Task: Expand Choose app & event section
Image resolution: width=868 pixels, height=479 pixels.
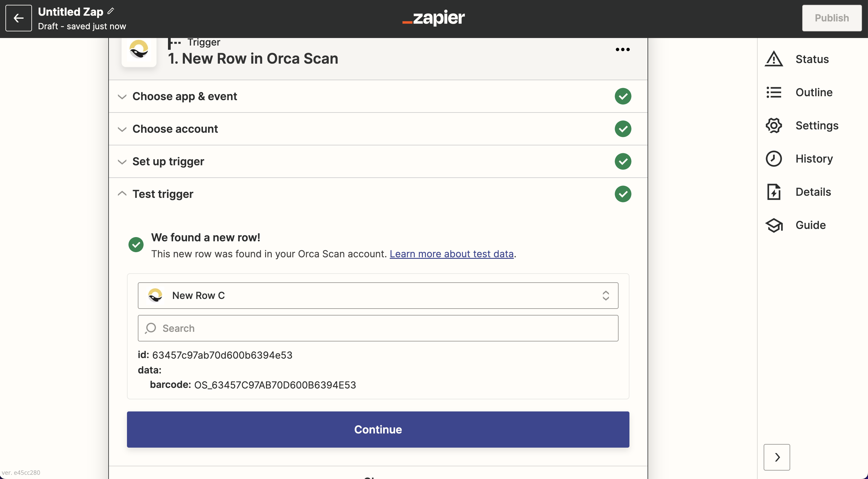Action: pyautogui.click(x=185, y=97)
